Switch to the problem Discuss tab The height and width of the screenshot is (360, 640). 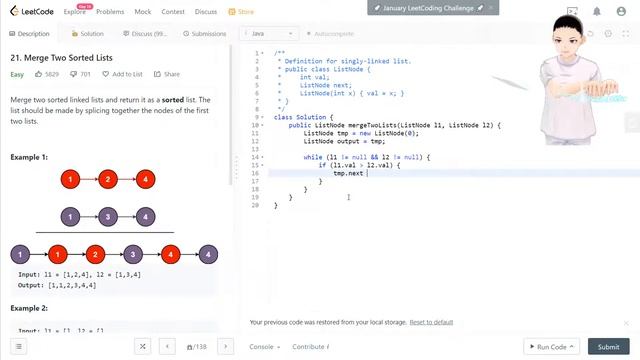tap(145, 33)
